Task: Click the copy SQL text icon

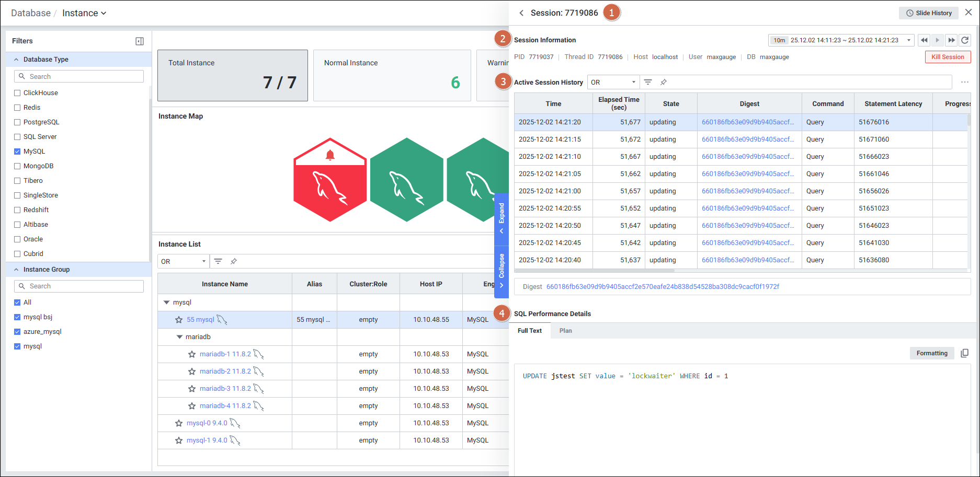Action: pos(965,353)
